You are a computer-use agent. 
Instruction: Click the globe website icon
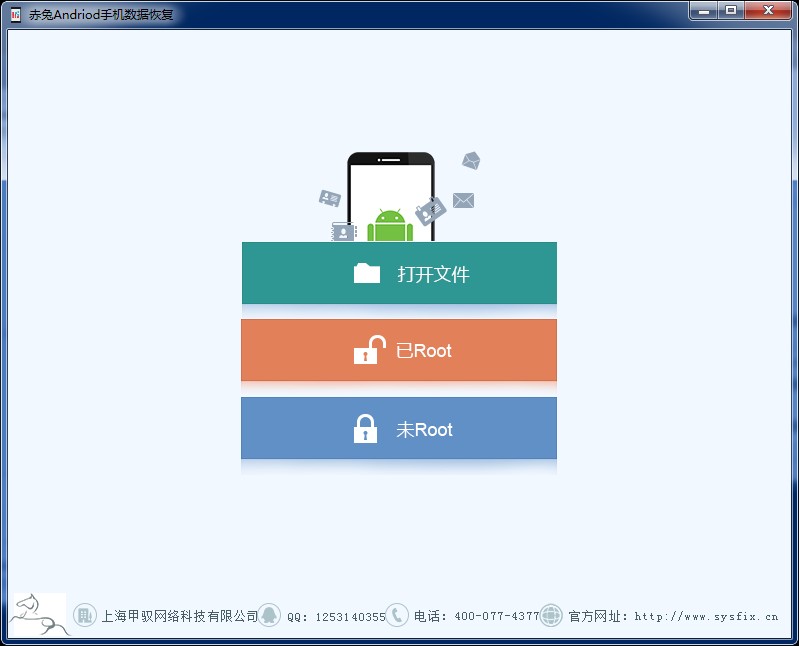pyautogui.click(x=551, y=615)
